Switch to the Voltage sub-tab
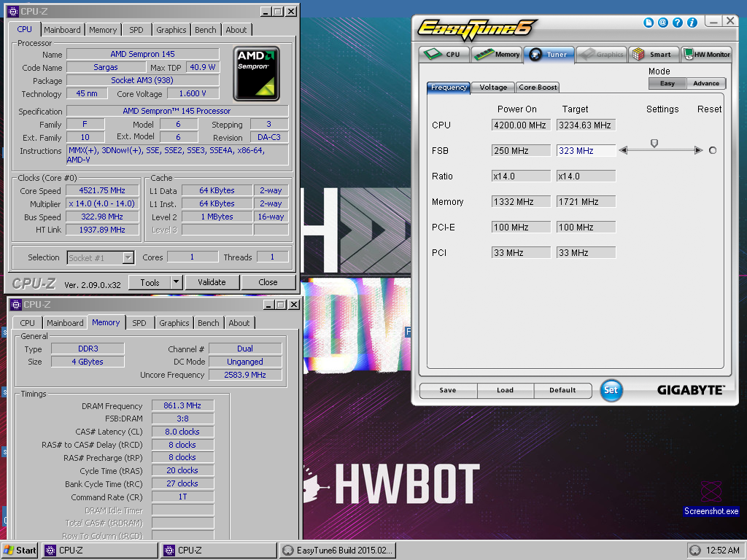The height and width of the screenshot is (560, 747). (x=493, y=87)
